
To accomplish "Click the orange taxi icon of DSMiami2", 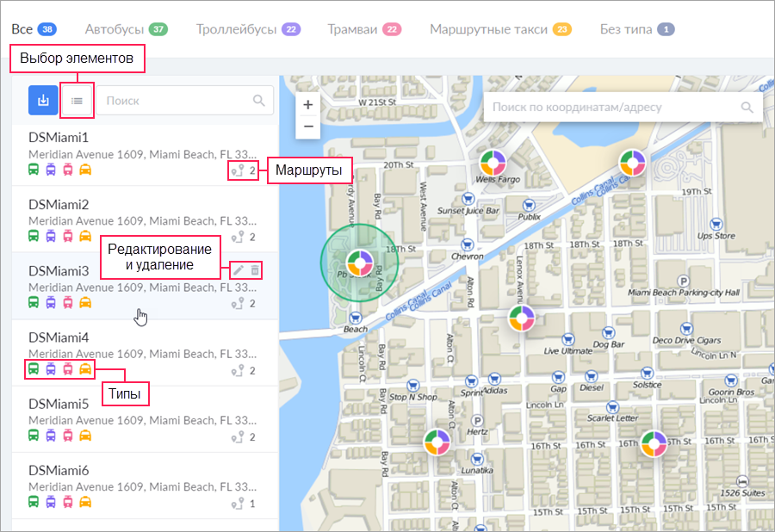I will click(x=85, y=236).
